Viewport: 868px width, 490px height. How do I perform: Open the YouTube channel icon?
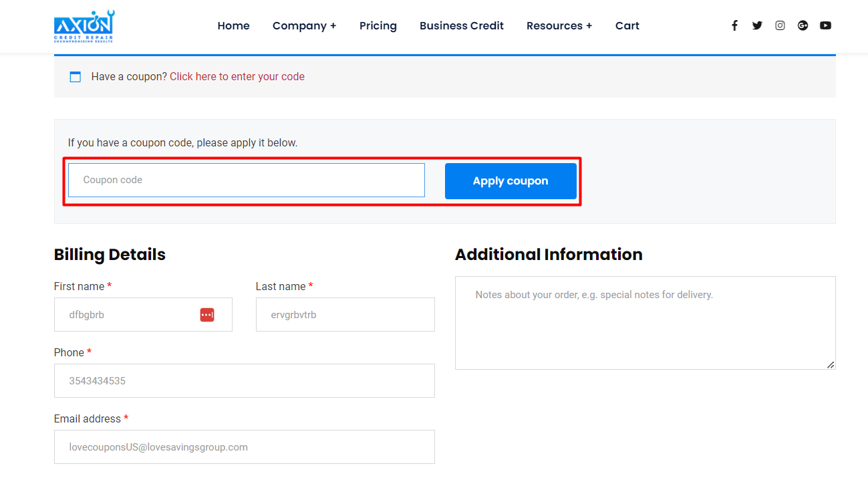pos(826,25)
